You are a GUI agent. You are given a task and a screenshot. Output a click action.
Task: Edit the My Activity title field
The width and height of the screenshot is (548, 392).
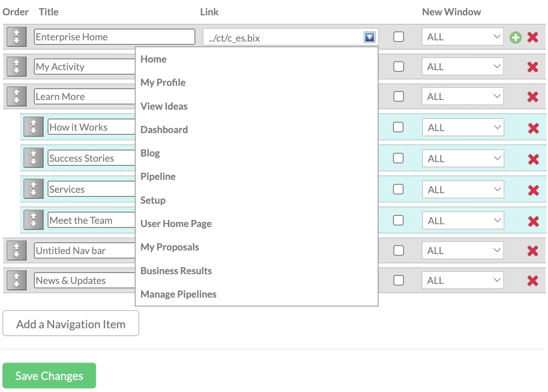click(x=85, y=67)
